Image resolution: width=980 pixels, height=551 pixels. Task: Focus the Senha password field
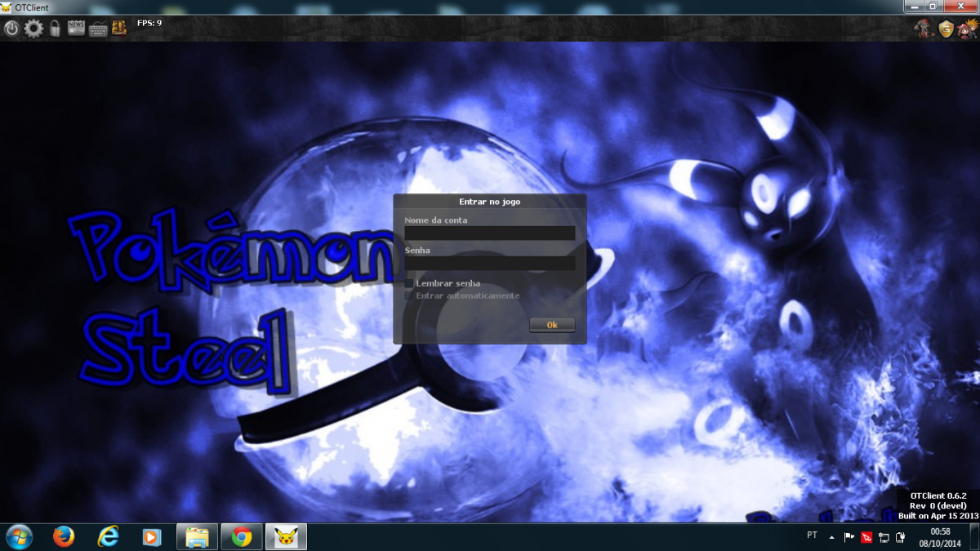click(490, 264)
